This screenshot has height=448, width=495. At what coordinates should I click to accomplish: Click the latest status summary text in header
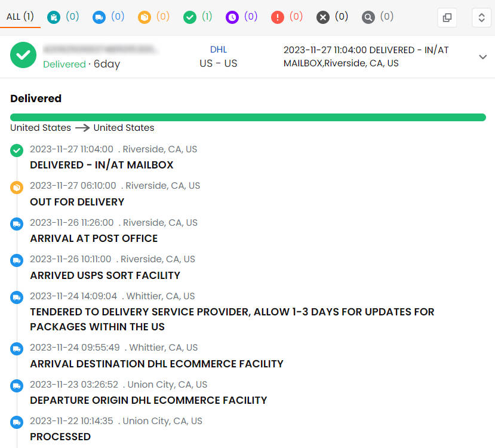click(x=366, y=57)
